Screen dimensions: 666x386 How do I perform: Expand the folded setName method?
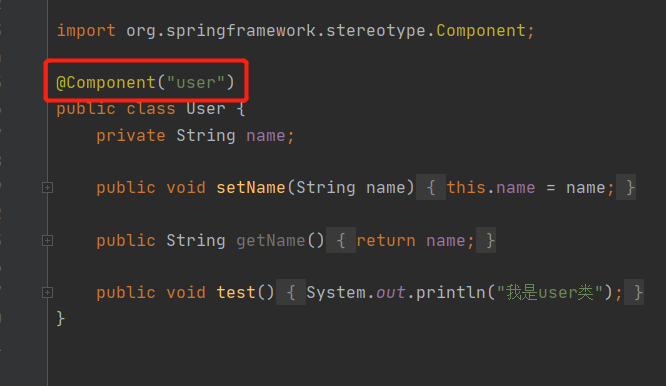pos(48,187)
